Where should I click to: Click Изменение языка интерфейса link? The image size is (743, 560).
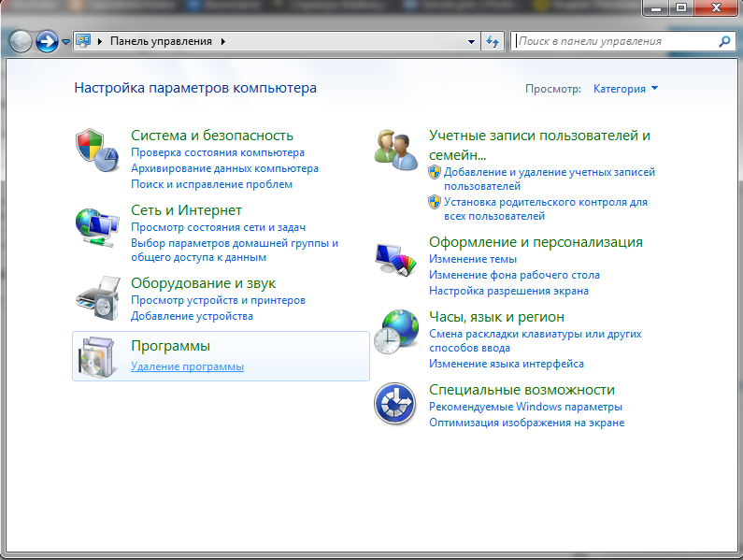click(506, 364)
